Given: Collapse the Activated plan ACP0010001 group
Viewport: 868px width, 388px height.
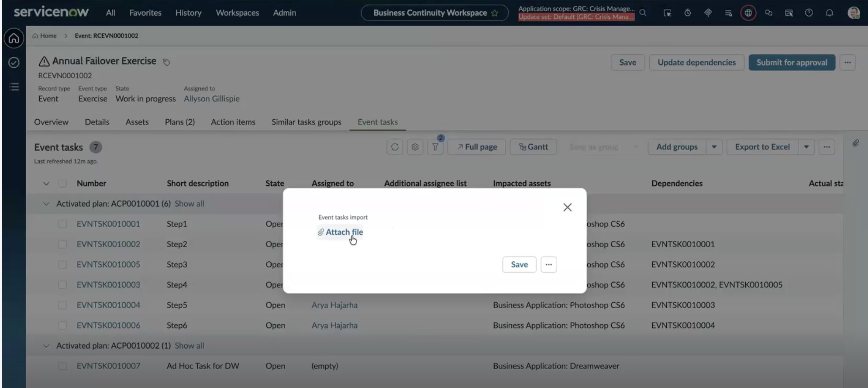Looking at the screenshot, I should pos(46,204).
